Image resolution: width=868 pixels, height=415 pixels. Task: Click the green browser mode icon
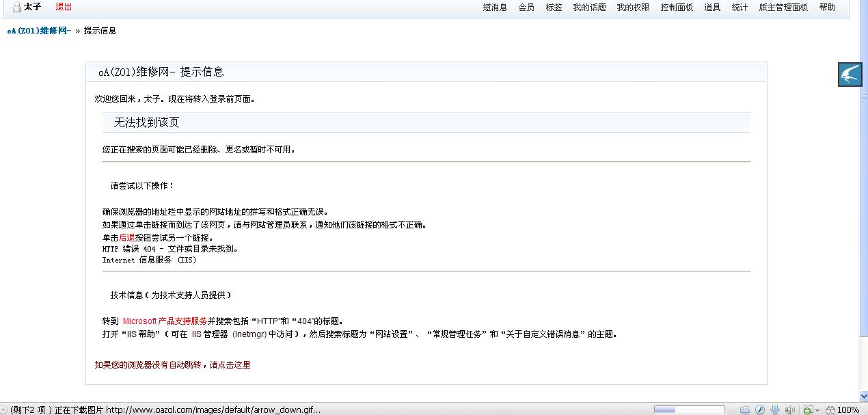[808, 410]
